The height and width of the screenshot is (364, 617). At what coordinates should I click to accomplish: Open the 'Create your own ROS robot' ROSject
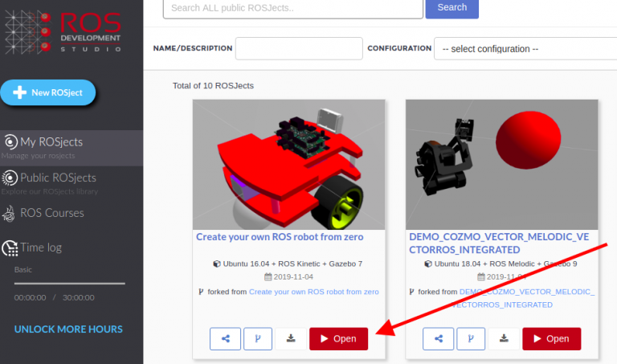coord(339,339)
